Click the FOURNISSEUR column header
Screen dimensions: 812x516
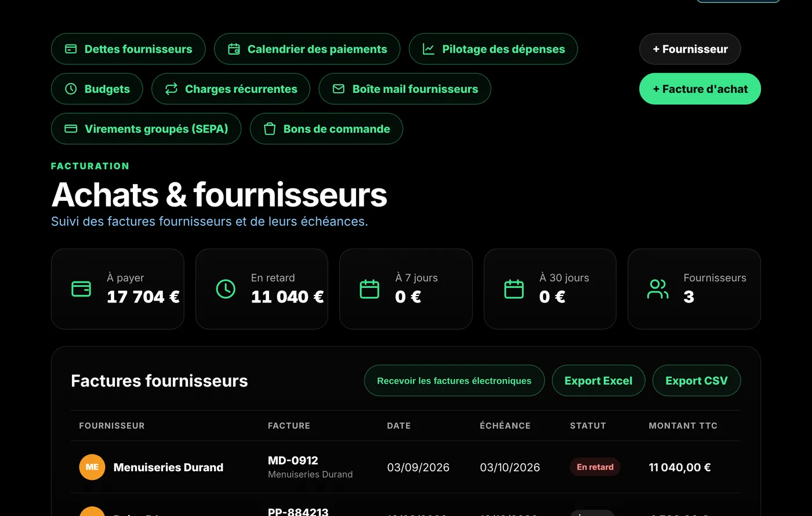(112, 425)
